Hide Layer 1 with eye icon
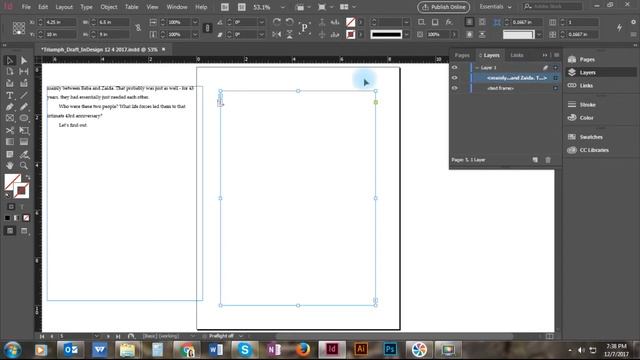 tap(454, 67)
